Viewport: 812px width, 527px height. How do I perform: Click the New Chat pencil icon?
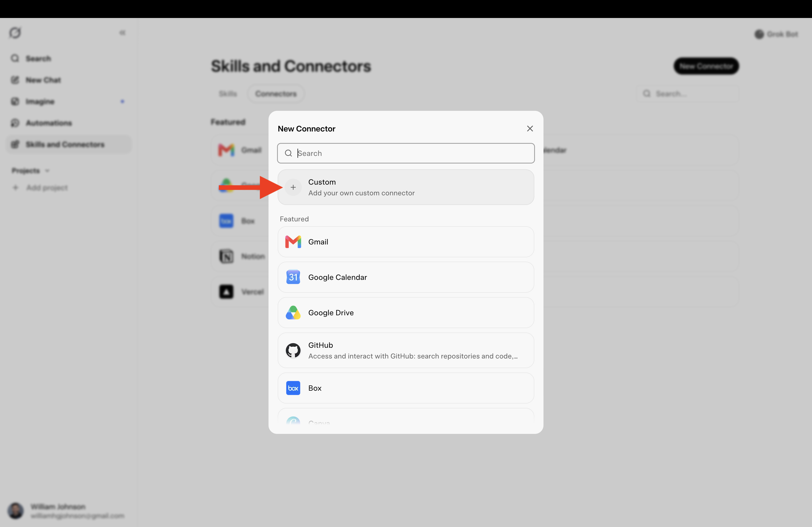(x=15, y=80)
